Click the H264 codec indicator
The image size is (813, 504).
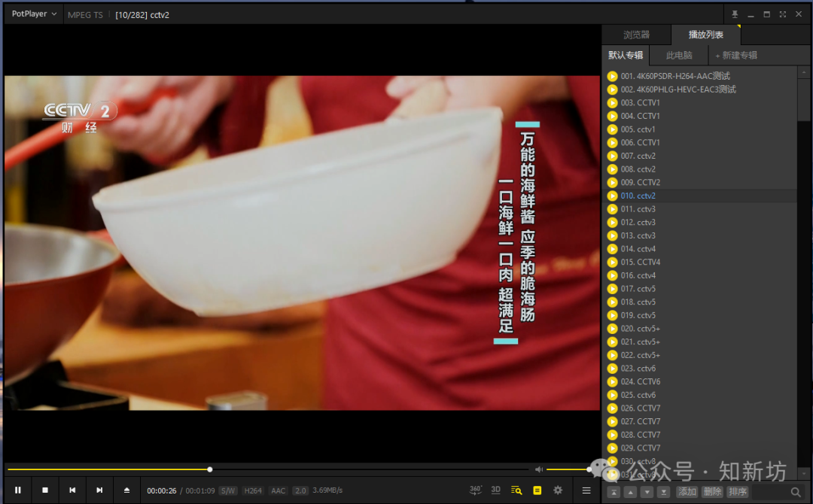[x=253, y=490]
